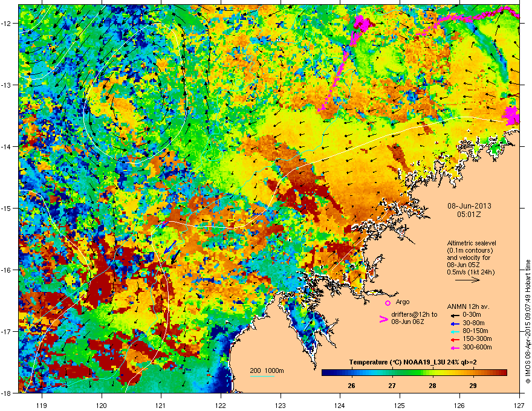The image size is (532, 411).
Task: Click the '08-Jun 05Z' altimetry time text
Action: tap(463, 265)
